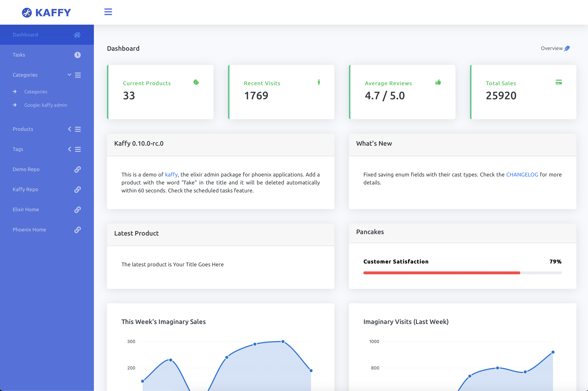Click the Demo Repo link icon

click(x=77, y=169)
